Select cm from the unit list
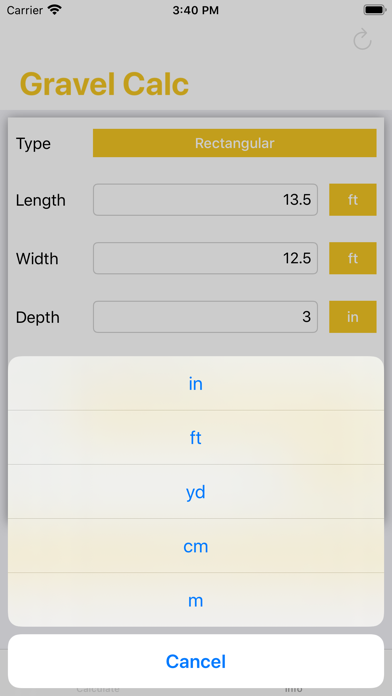This screenshot has height=696, width=392. click(196, 546)
